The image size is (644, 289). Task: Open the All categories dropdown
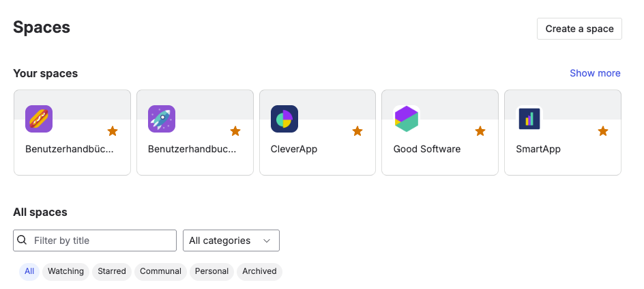(231, 240)
